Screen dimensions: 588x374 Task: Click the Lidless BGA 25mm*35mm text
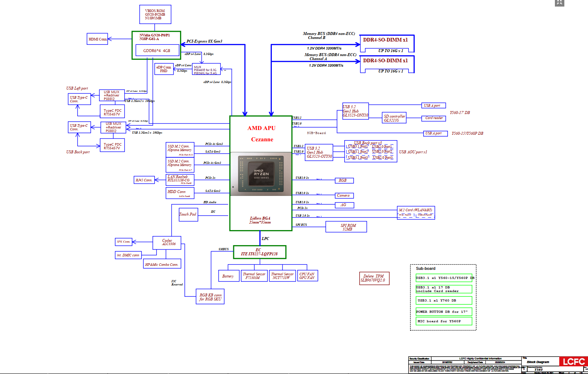tap(260, 220)
